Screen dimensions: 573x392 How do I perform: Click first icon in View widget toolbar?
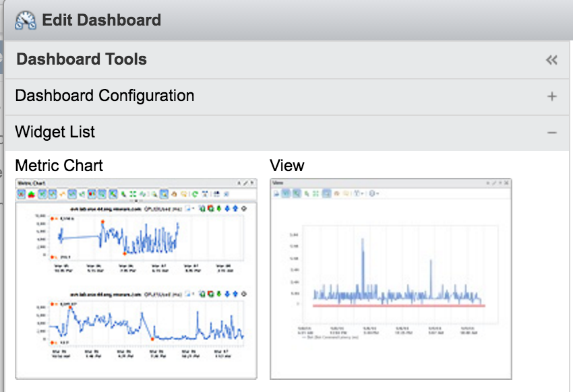276,193
